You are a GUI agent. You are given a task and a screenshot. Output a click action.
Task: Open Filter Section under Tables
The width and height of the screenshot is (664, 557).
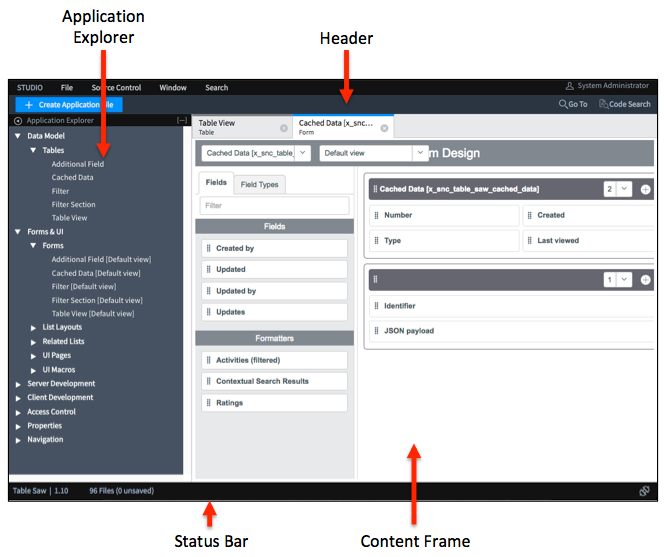point(73,204)
